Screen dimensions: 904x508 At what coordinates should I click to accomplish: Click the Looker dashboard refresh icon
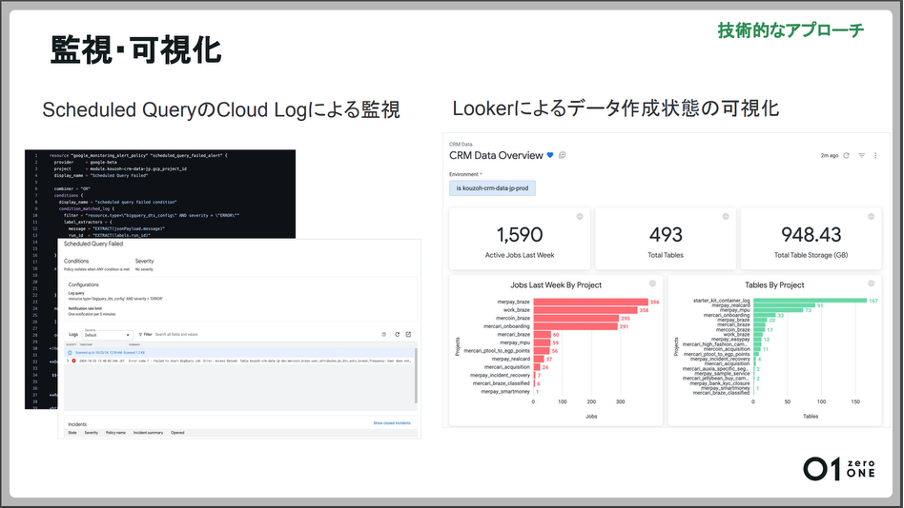[x=846, y=156]
